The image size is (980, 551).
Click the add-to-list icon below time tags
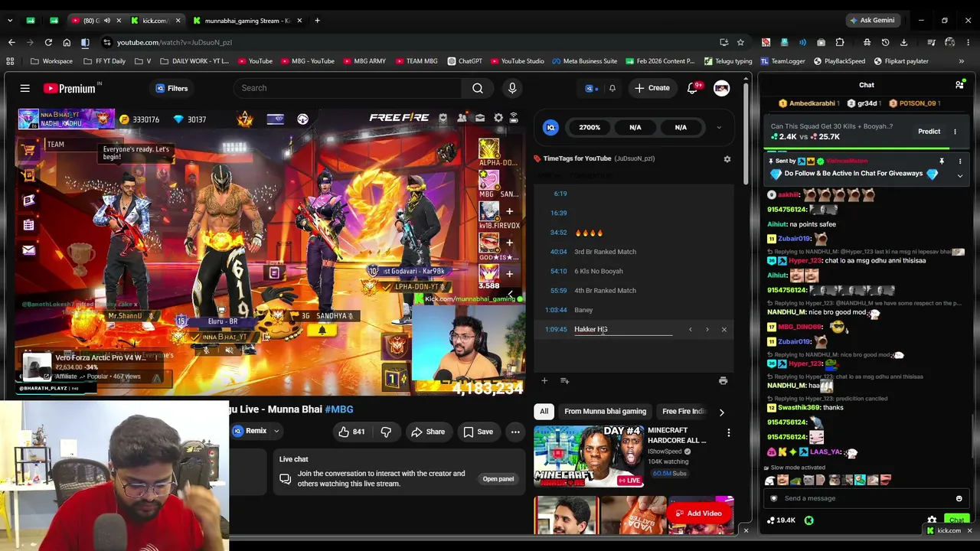pyautogui.click(x=564, y=380)
